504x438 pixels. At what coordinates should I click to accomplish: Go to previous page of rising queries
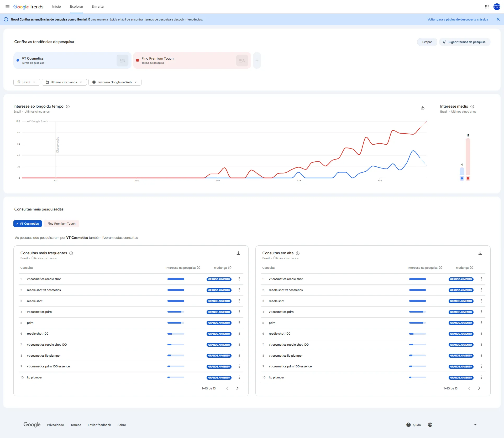pos(469,388)
